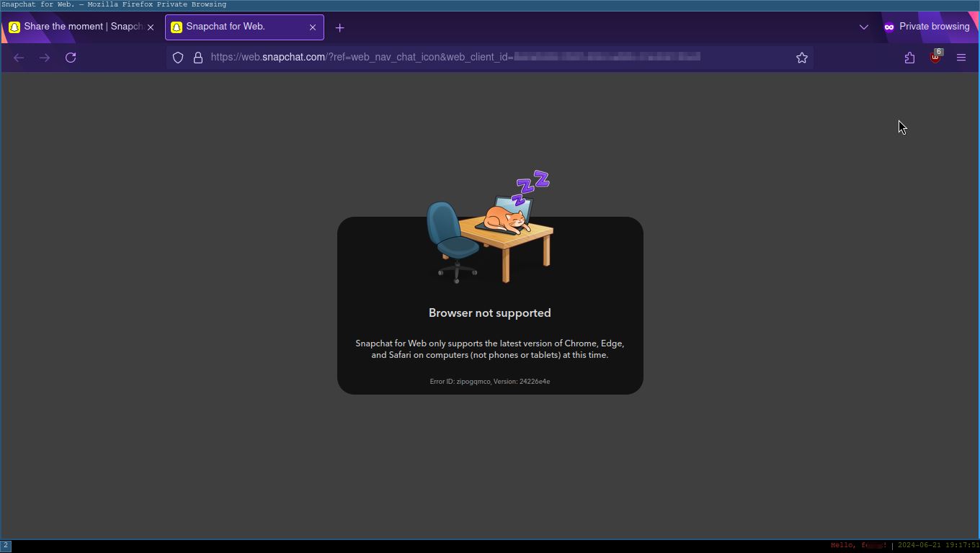Select workspace 2 in the status bar

[x=6, y=546]
